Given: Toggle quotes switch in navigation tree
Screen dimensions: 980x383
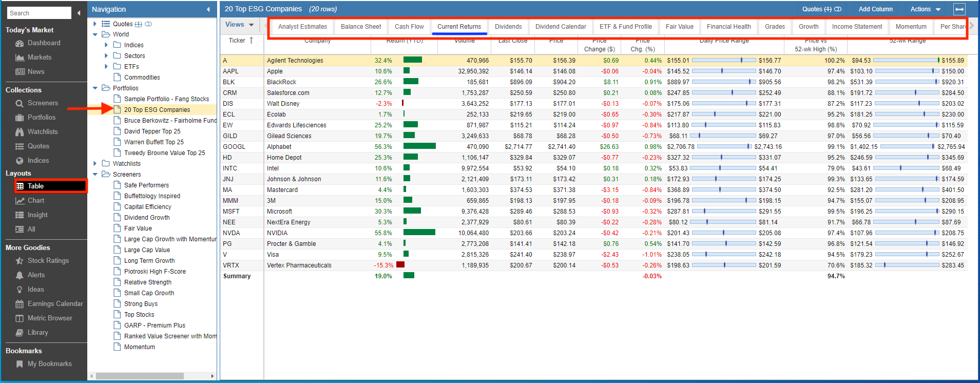Looking at the screenshot, I should click(x=148, y=24).
